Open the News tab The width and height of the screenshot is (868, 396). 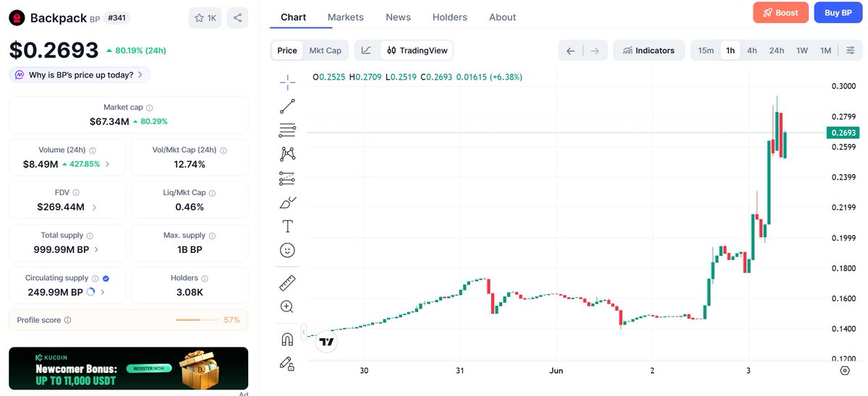click(398, 17)
